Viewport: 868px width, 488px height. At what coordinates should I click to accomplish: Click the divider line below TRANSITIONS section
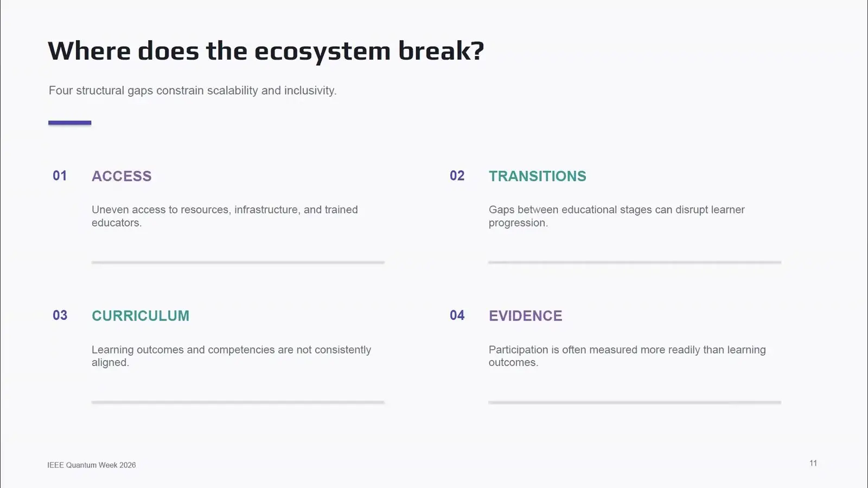click(635, 262)
